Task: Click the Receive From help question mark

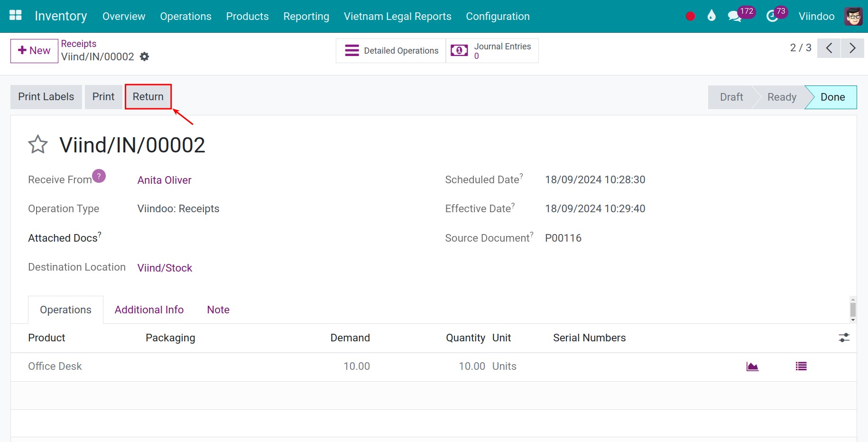Action: 99,176
